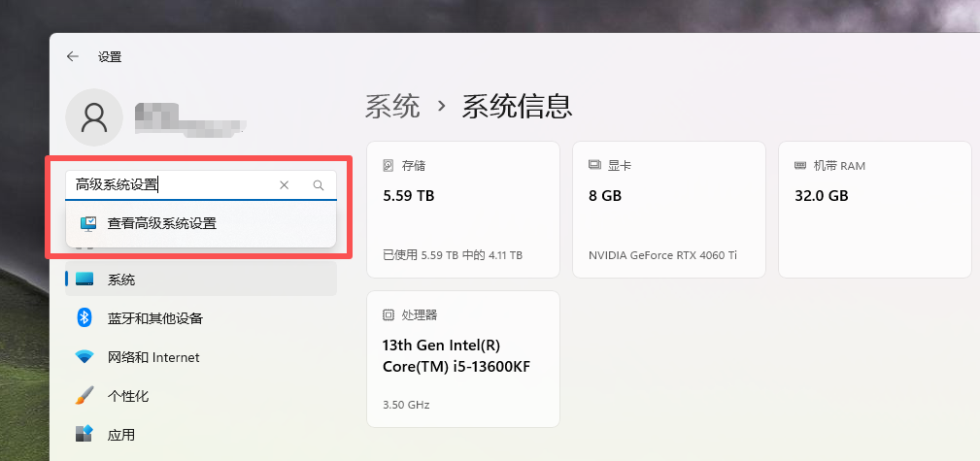
Task: Click the network Wi-Fi icon in the sidebar
Action: pyautogui.click(x=84, y=357)
